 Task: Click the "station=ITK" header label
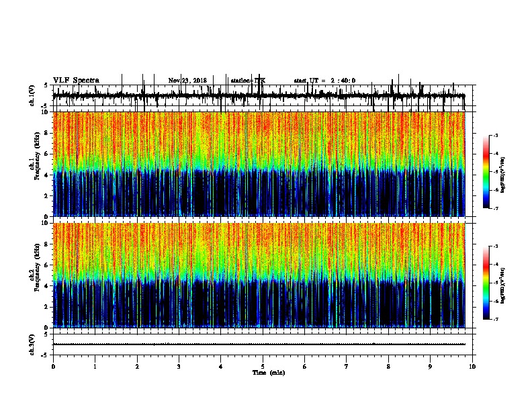click(x=248, y=81)
